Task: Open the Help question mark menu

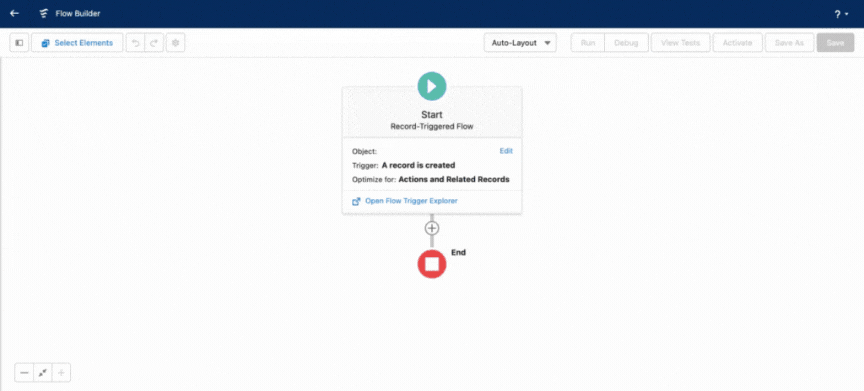Action: click(x=841, y=14)
